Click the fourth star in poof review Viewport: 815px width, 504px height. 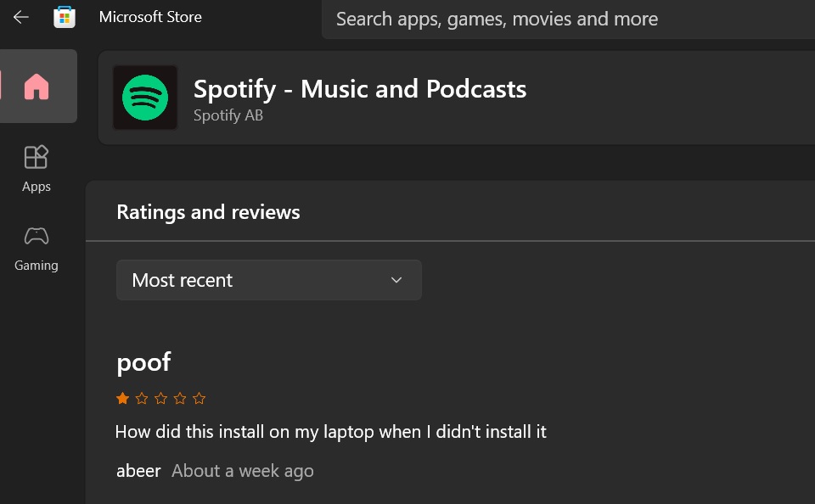[x=180, y=398]
